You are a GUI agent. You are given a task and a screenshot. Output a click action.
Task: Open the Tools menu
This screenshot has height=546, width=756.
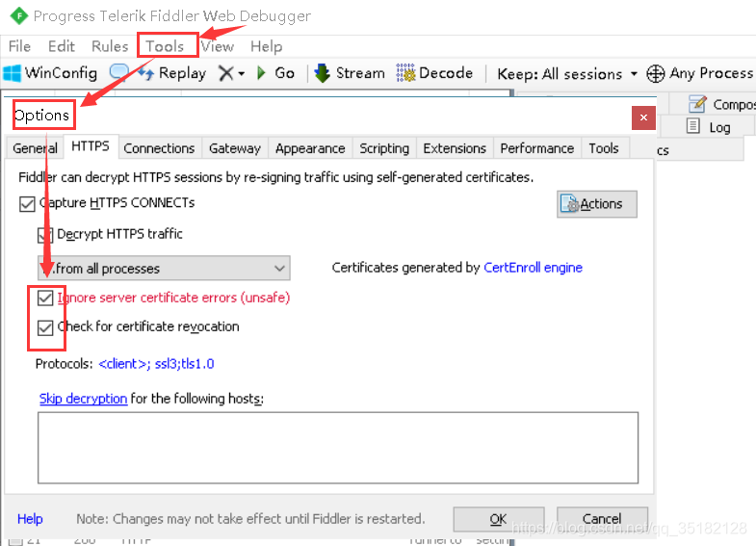point(165,46)
